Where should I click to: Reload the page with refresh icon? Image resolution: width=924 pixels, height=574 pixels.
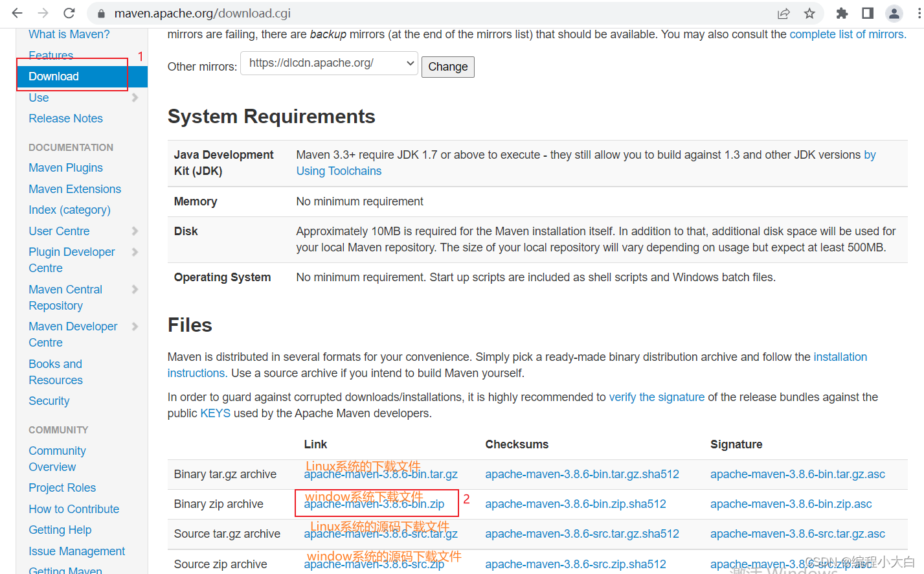click(69, 13)
